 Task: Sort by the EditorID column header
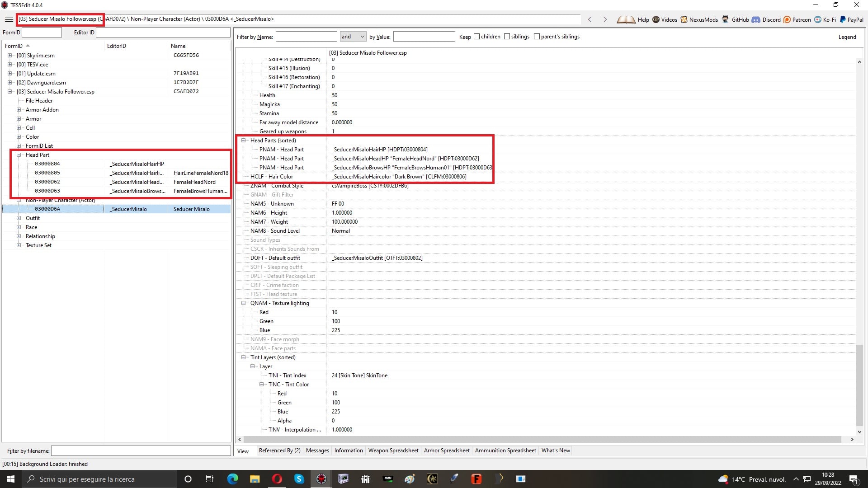(136, 46)
